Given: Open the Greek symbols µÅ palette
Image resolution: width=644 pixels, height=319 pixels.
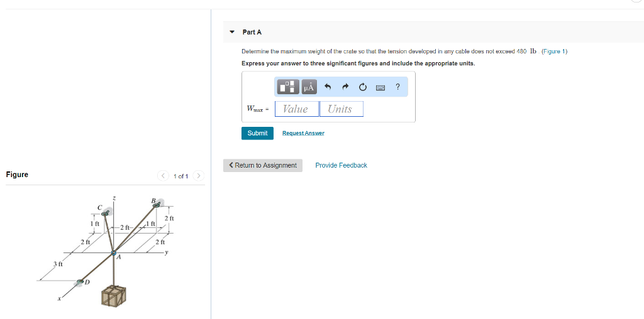Looking at the screenshot, I should tap(309, 87).
